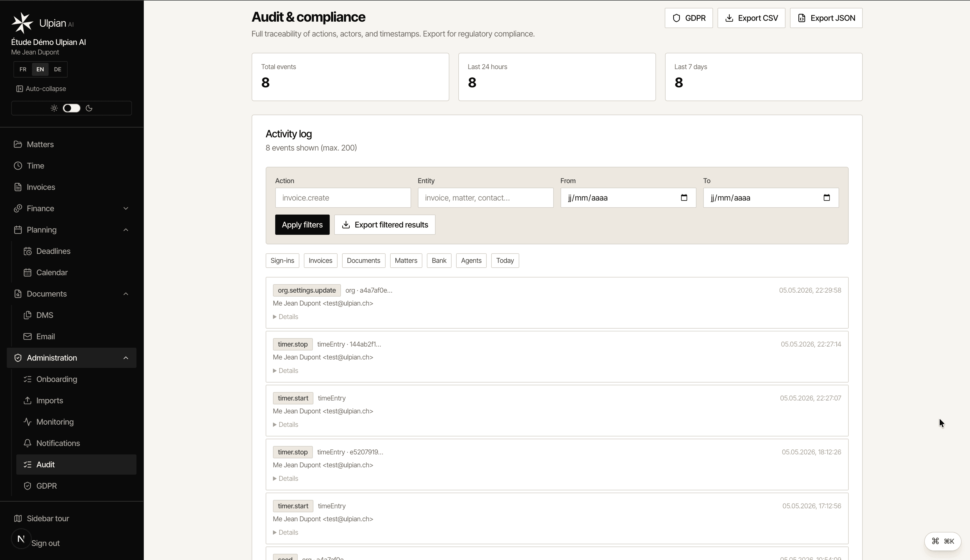
Task: Click the Notifications bell icon
Action: (x=27, y=443)
